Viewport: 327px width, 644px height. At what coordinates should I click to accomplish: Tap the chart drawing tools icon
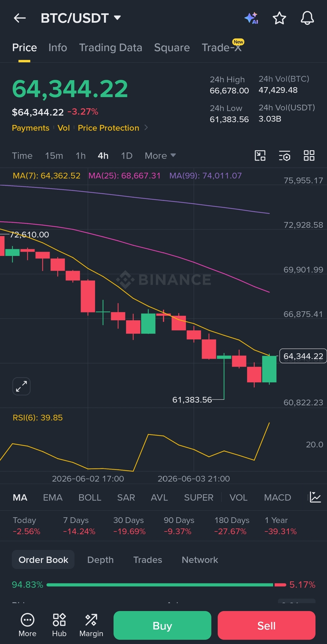pos(260,155)
